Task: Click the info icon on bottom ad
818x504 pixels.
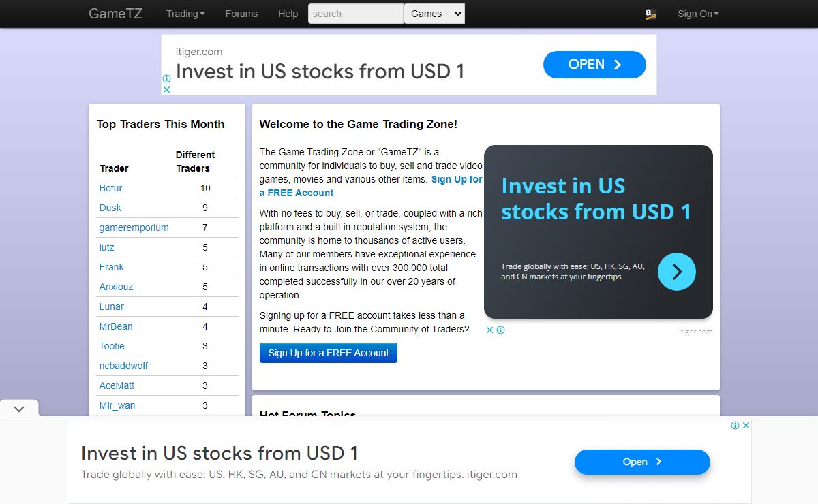Action: point(736,425)
